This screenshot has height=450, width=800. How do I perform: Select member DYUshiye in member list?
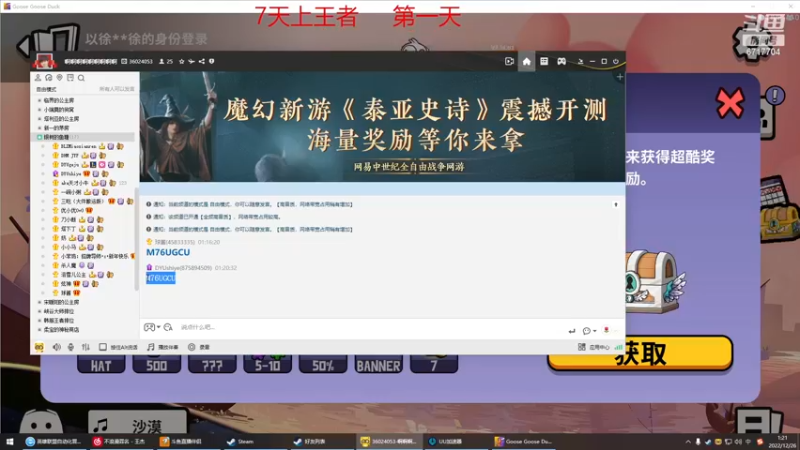(71, 173)
